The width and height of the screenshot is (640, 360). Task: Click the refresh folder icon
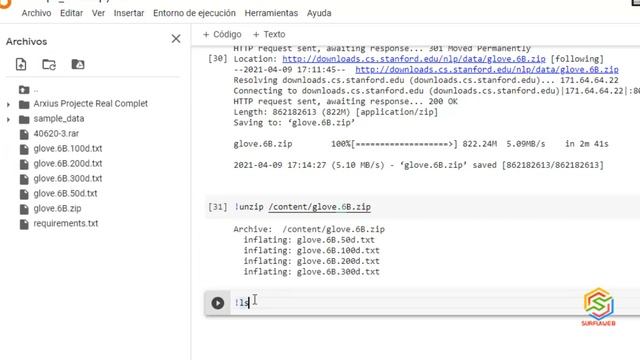pos(49,64)
